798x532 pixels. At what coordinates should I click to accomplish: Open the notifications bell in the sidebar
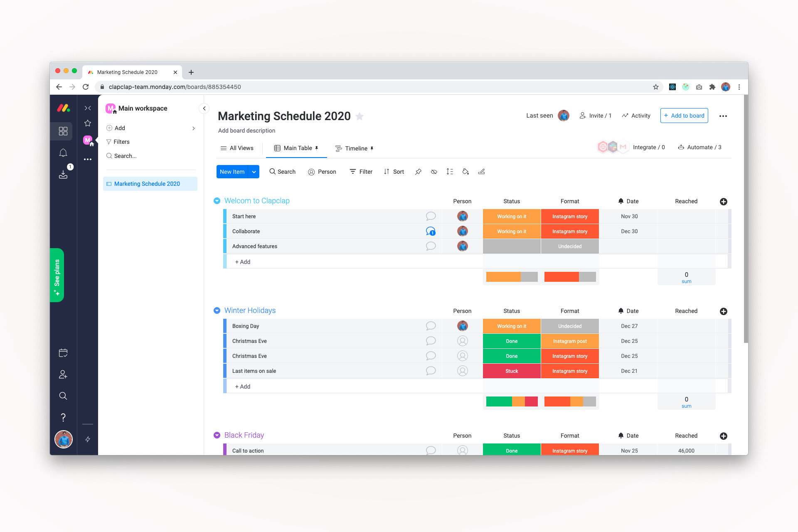pos(63,153)
